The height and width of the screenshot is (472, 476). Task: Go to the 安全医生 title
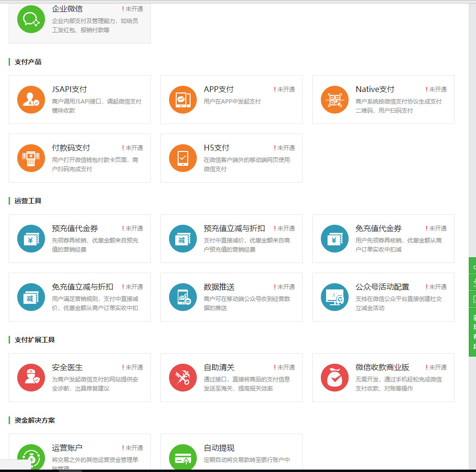(68, 367)
